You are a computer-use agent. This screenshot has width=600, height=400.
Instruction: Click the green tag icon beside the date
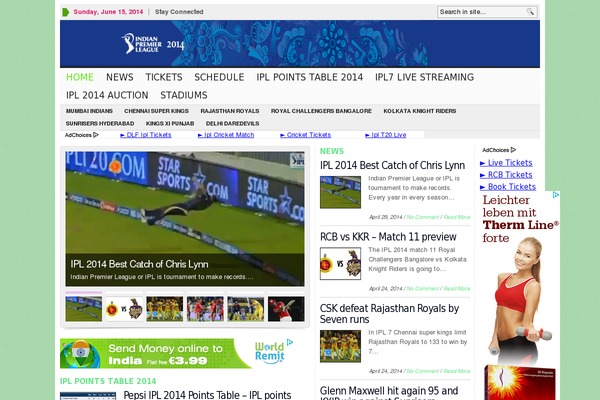[65, 12]
